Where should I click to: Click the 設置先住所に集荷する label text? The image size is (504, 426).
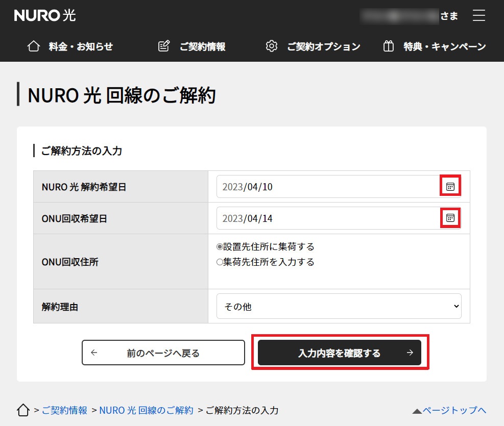[269, 246]
